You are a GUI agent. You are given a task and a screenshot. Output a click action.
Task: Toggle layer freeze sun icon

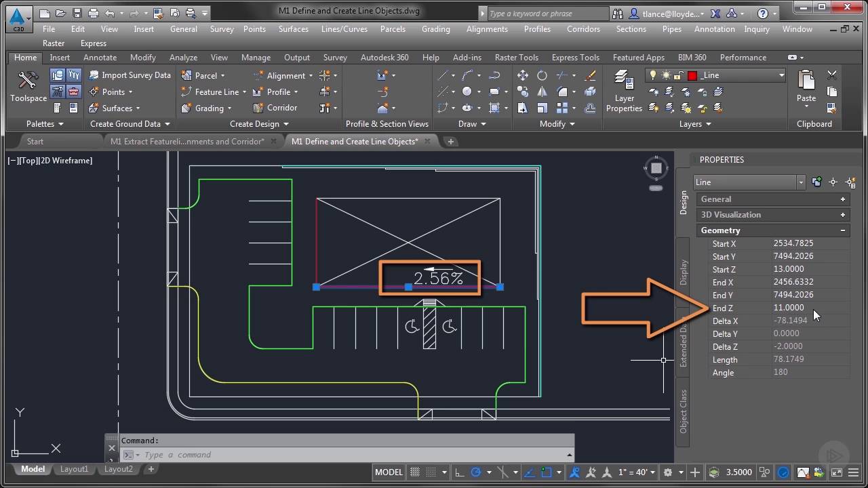click(666, 75)
